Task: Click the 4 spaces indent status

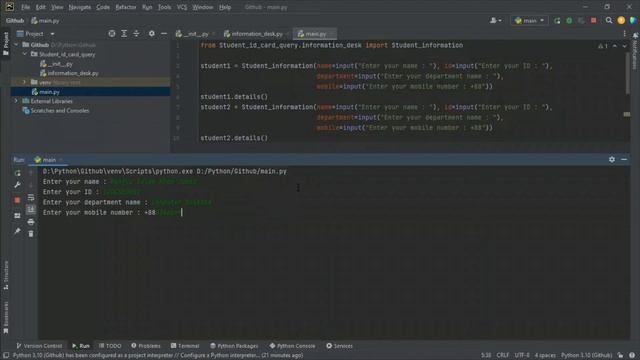Action: 545,356
